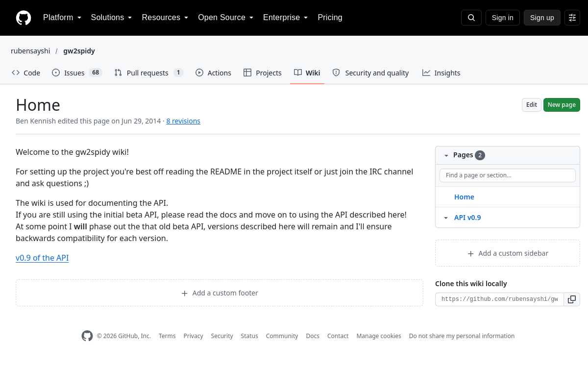Collapse the Pages list
The image size is (588, 392).
click(446, 155)
